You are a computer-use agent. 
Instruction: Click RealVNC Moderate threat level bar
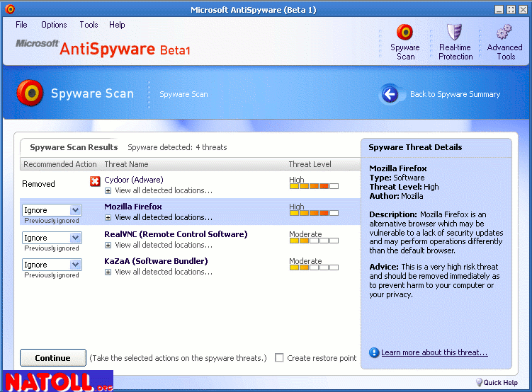[x=314, y=241]
